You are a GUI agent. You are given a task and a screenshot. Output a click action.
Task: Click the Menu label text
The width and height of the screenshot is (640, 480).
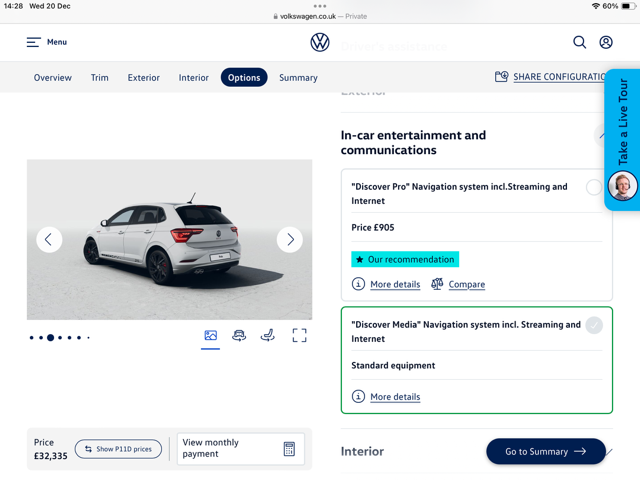pyautogui.click(x=57, y=42)
